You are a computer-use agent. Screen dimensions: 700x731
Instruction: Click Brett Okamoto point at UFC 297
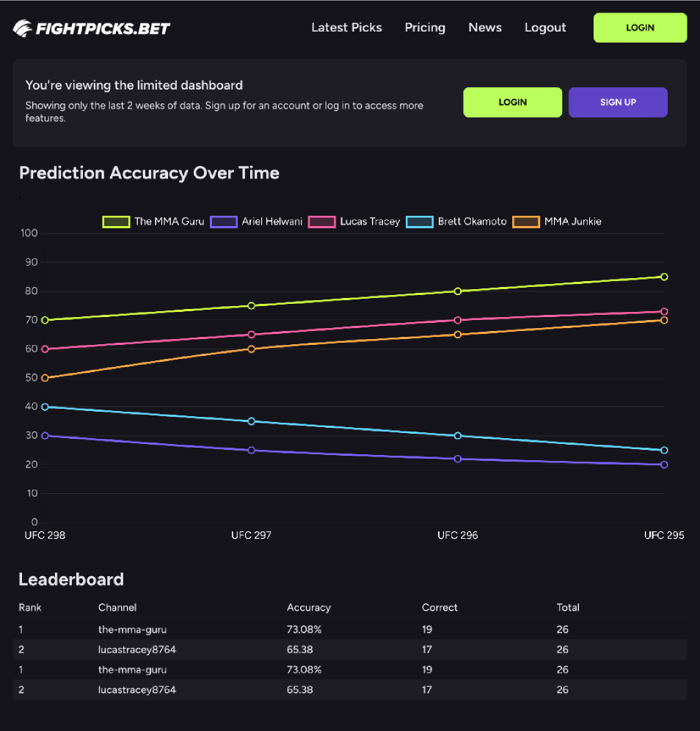(x=251, y=421)
